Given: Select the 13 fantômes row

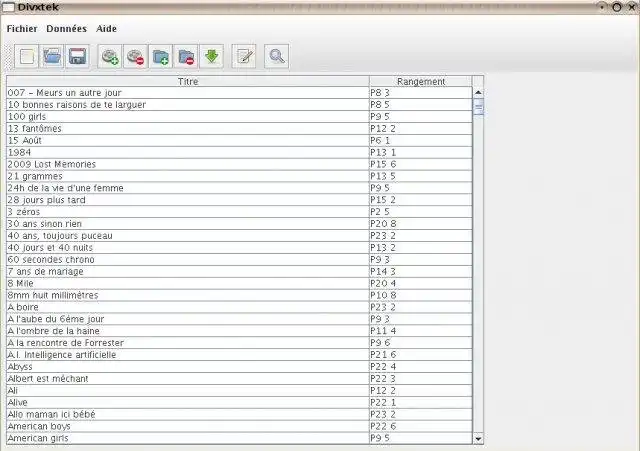Looking at the screenshot, I should (239, 129).
